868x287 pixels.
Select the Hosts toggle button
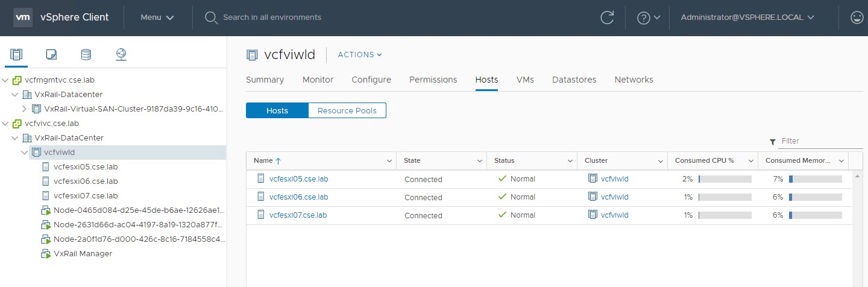pos(277,110)
